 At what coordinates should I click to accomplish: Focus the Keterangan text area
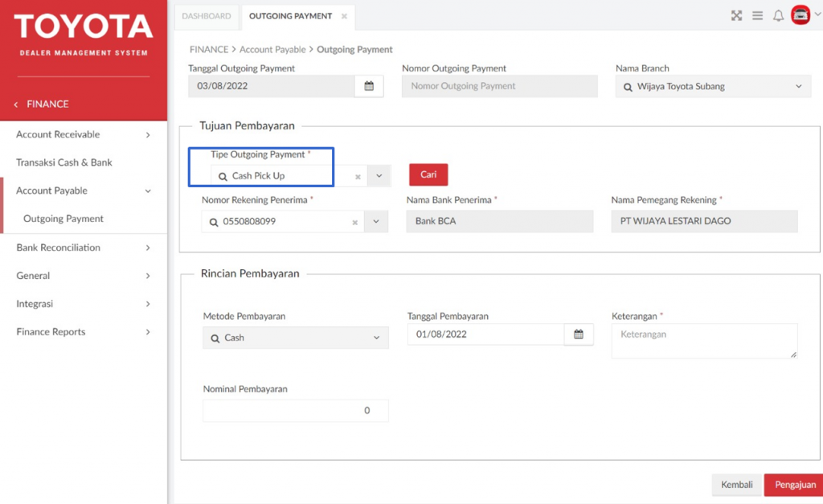[x=704, y=342]
